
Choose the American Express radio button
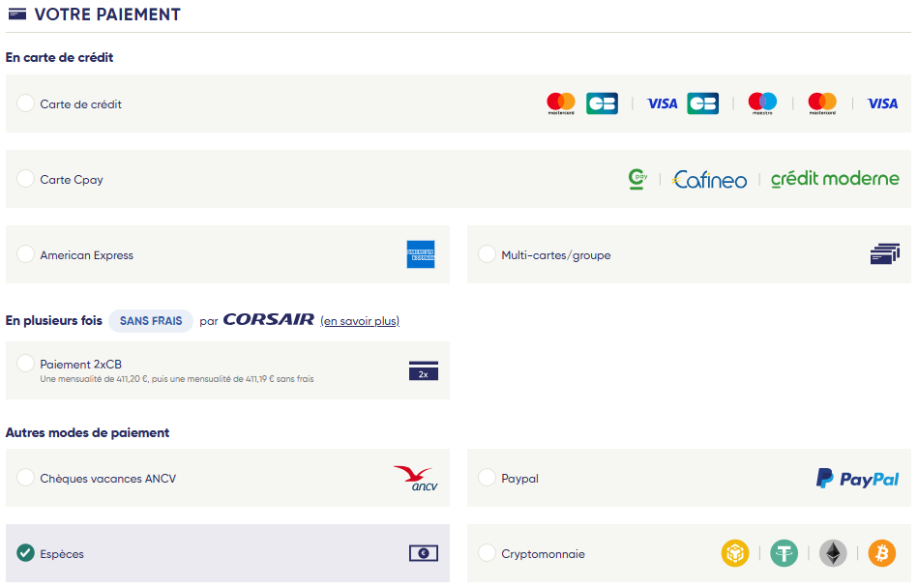pyautogui.click(x=26, y=254)
